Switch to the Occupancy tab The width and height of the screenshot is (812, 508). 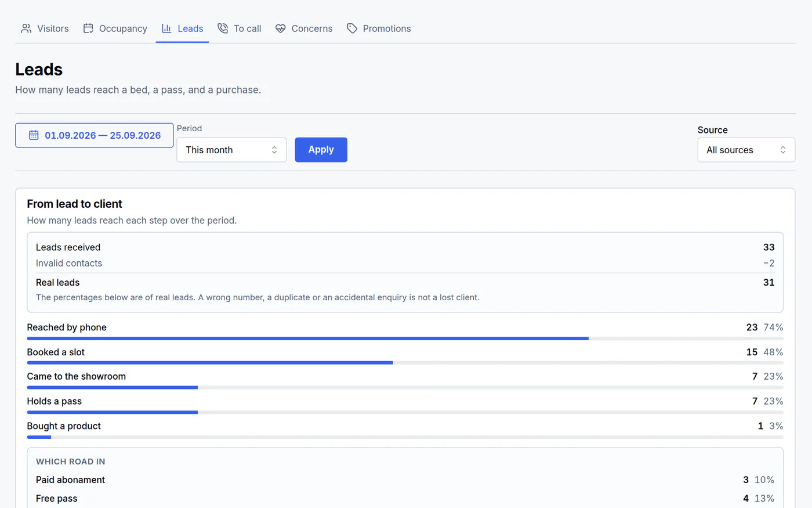(115, 28)
